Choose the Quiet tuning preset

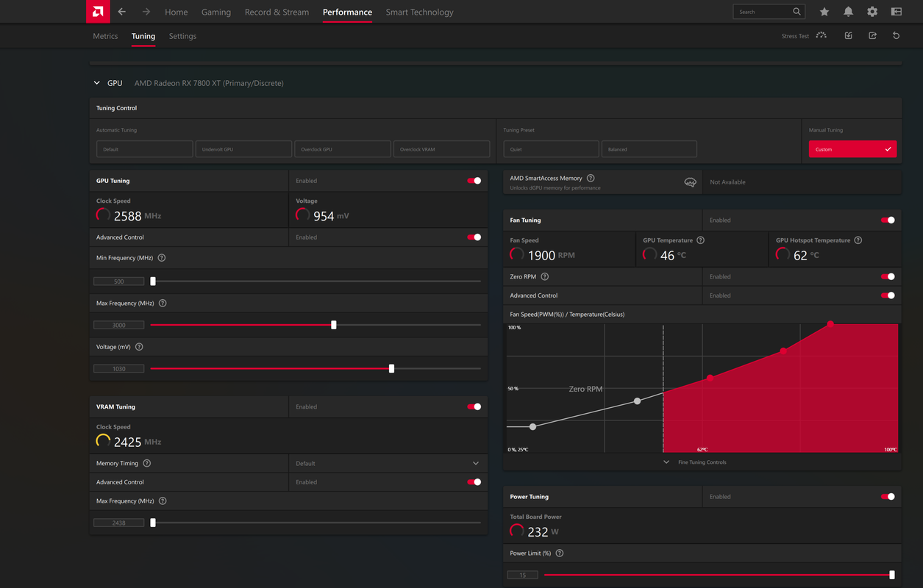(551, 149)
